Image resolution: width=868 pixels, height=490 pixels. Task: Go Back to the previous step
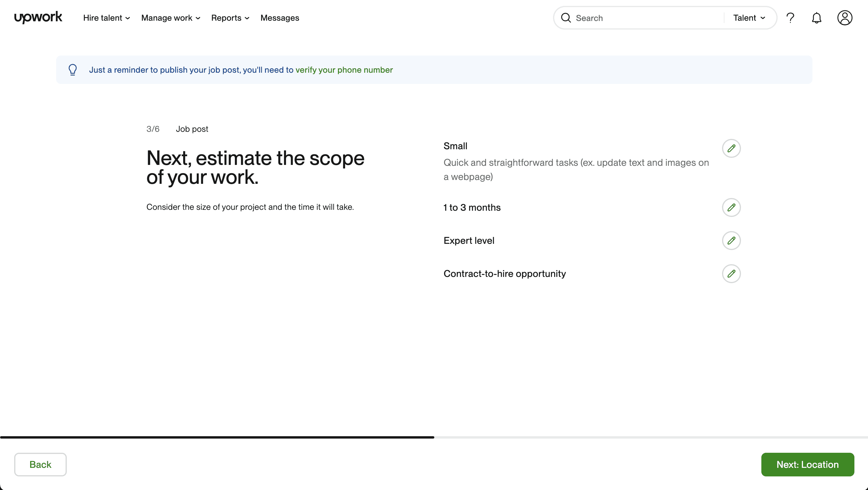coord(40,464)
